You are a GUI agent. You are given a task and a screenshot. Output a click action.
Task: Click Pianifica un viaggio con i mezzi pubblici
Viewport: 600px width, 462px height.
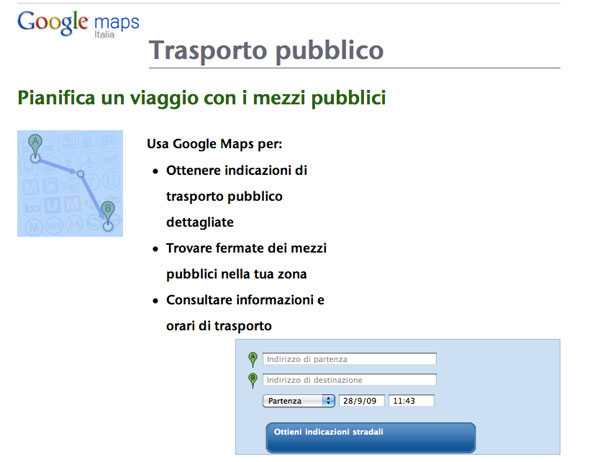click(202, 98)
